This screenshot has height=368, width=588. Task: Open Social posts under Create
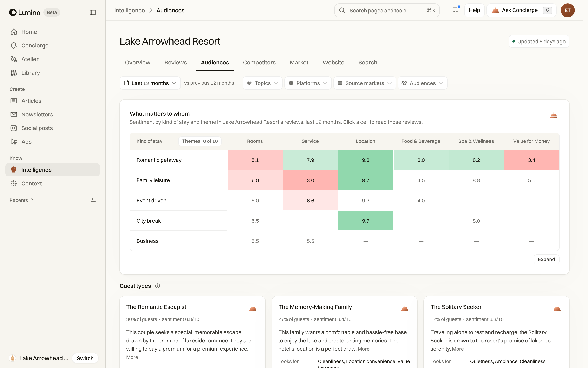tap(53, 128)
